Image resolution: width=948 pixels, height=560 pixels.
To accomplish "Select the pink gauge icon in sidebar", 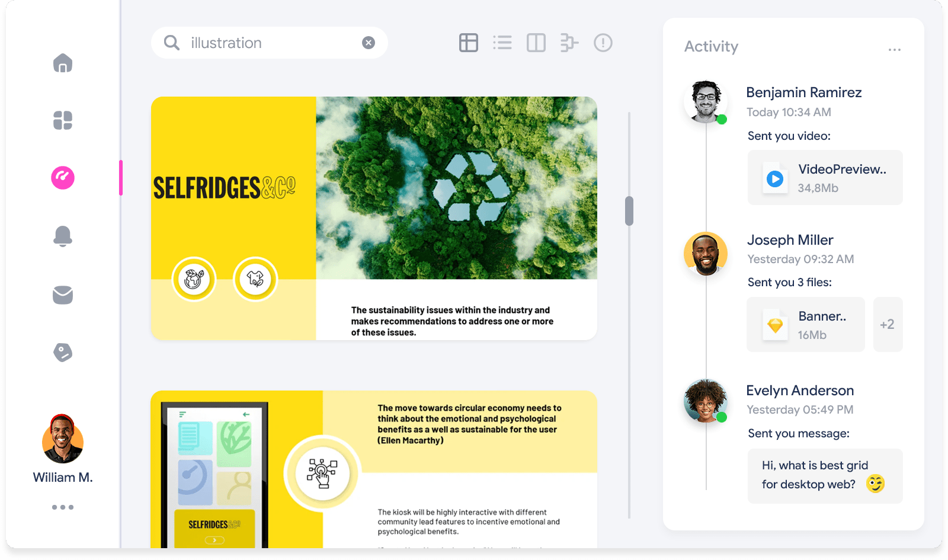I will (x=63, y=177).
